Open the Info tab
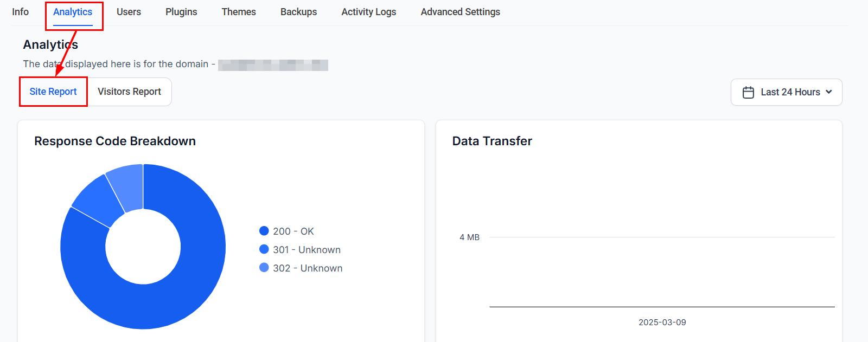This screenshot has width=868, height=342. click(x=20, y=12)
